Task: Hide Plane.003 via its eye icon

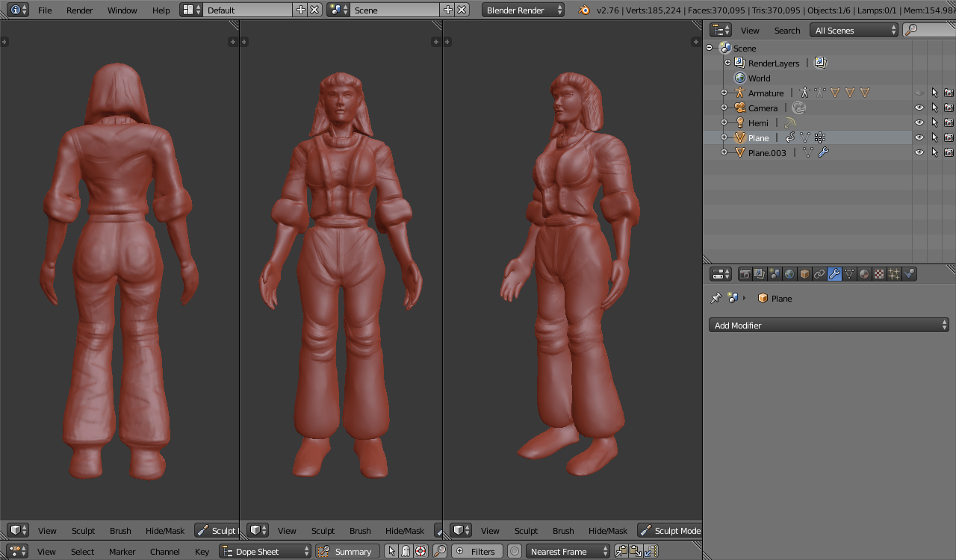Action: tap(919, 152)
